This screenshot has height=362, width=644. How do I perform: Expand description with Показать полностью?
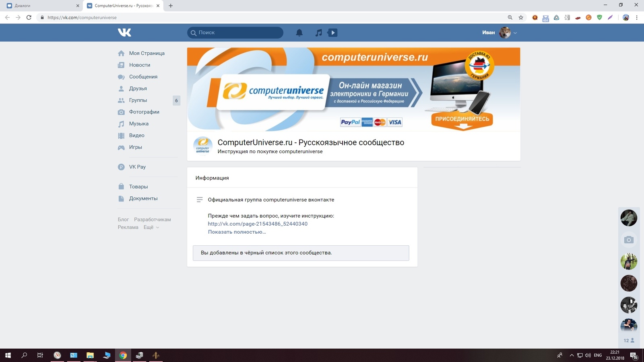point(237,232)
